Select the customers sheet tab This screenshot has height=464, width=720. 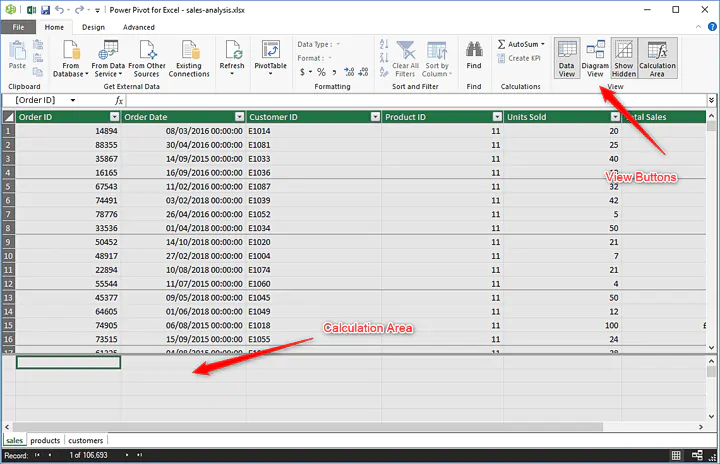(85, 440)
